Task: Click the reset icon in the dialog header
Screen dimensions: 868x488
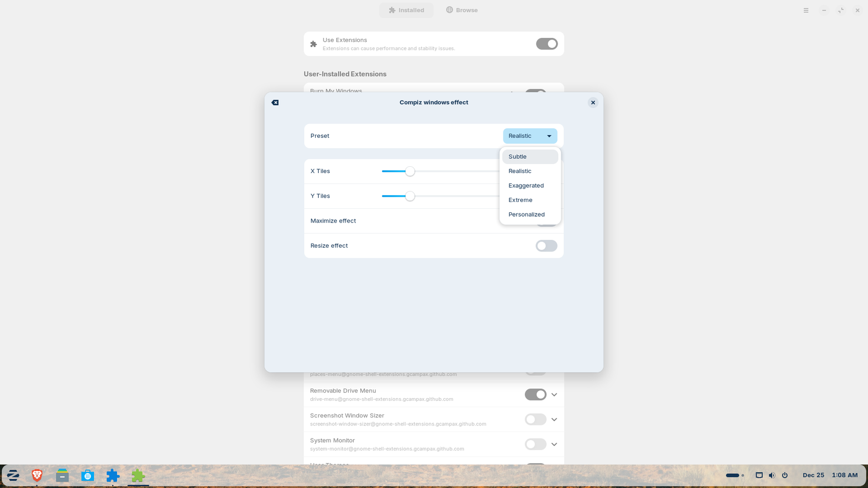Action: [x=275, y=103]
